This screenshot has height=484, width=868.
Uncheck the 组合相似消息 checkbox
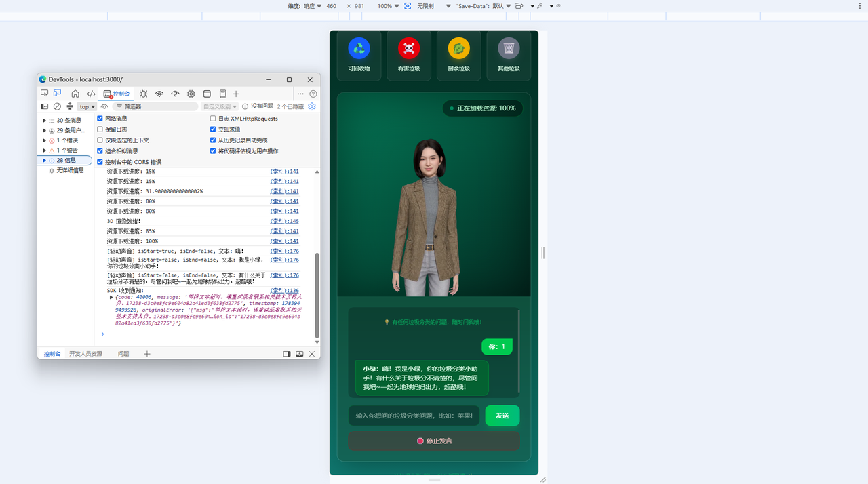point(100,151)
